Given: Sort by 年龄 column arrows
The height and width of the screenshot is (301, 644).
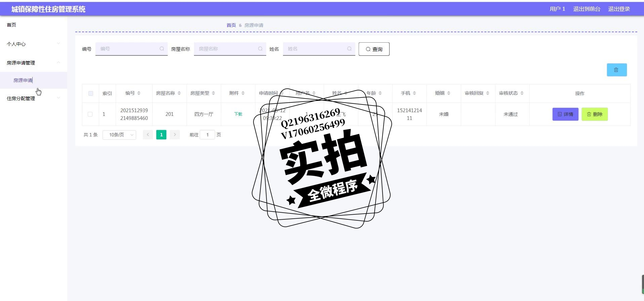Looking at the screenshot, I should (x=380, y=93).
